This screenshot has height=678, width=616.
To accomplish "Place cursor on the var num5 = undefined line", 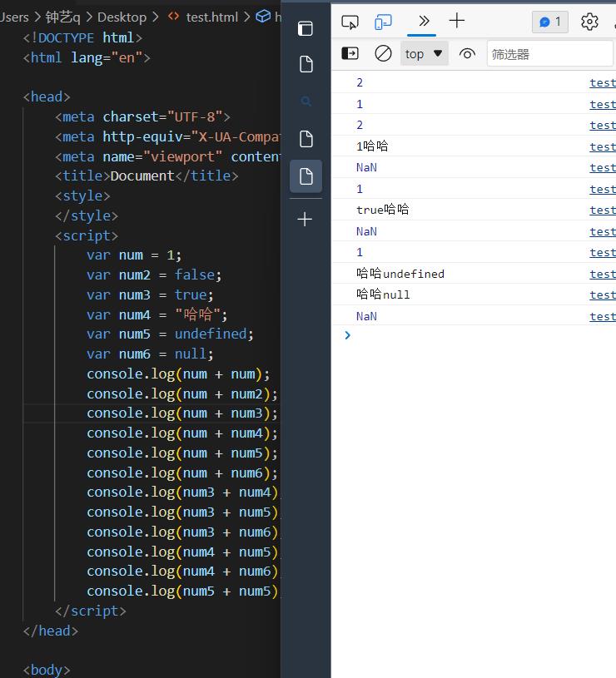I will [x=170, y=334].
